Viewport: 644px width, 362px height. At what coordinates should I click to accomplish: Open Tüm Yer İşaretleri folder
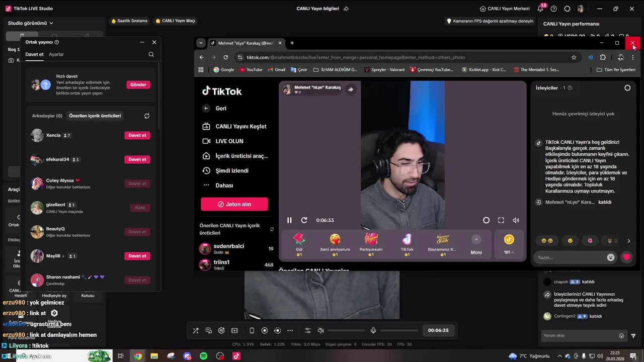(x=616, y=70)
